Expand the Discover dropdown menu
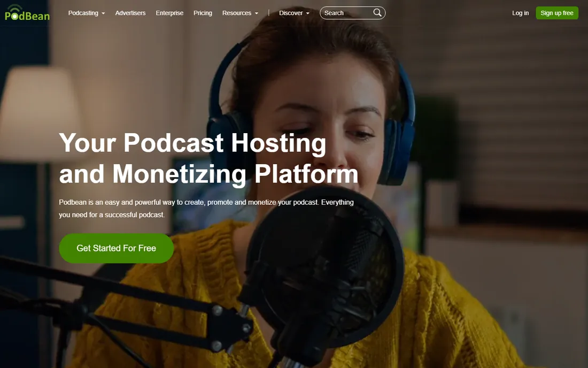This screenshot has height=368, width=588. tap(295, 13)
